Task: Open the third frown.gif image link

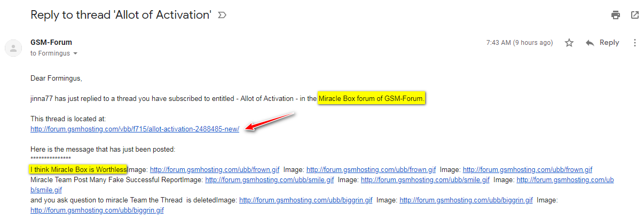Action: [528, 169]
